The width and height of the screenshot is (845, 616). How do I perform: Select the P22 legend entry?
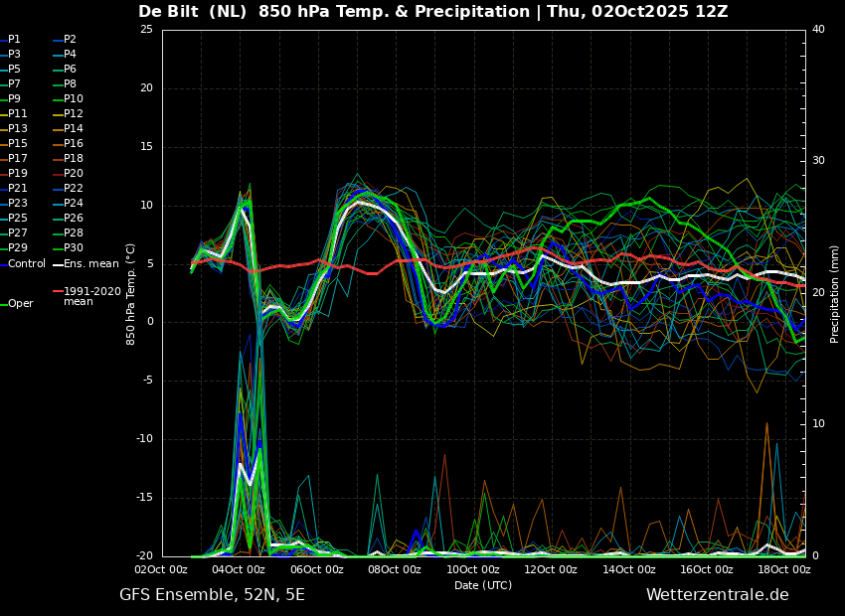(x=74, y=189)
